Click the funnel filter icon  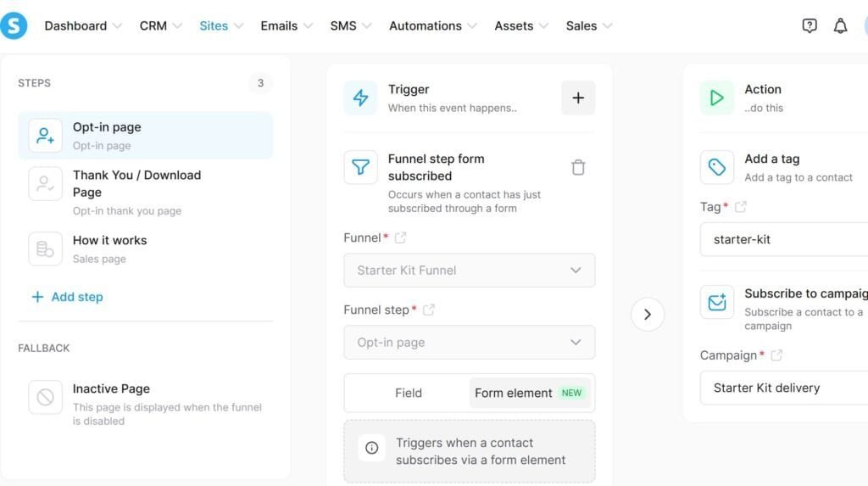tap(360, 167)
